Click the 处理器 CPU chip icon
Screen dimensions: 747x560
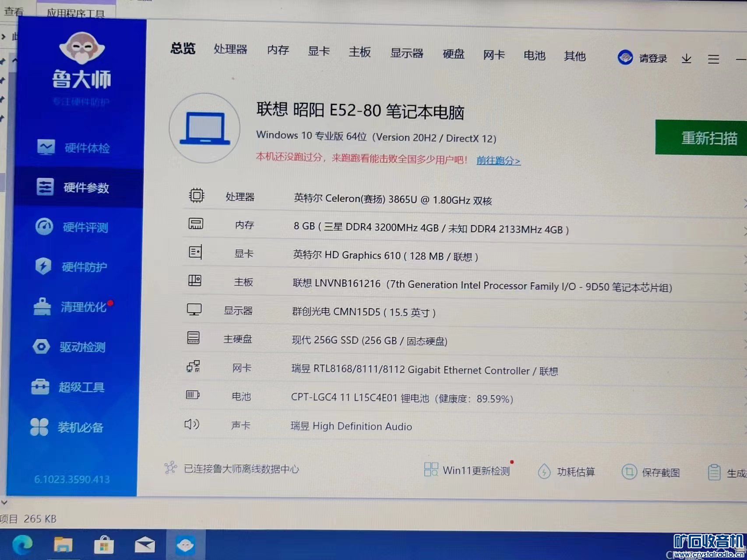tap(197, 195)
